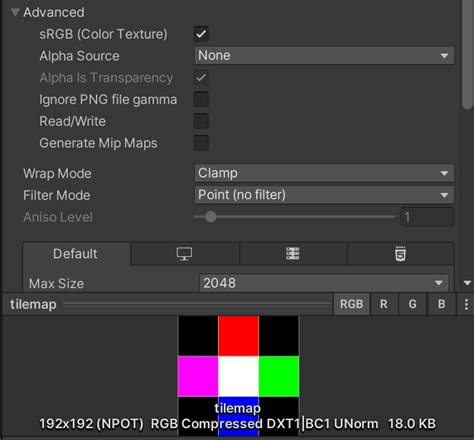Turn on Generate Mip Maps

pos(201,143)
